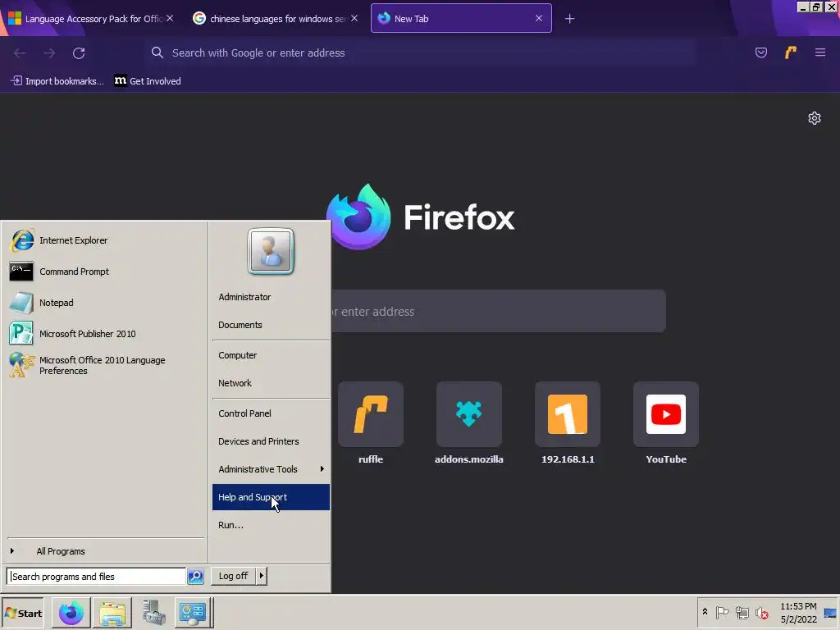Open Network from Start menu
Viewport: 840px width, 630px height.
pyautogui.click(x=271, y=384)
